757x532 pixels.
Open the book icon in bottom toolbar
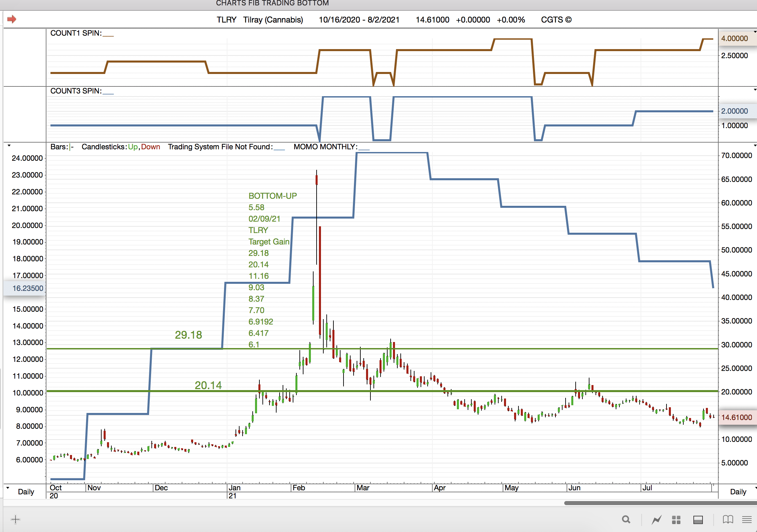tap(728, 520)
